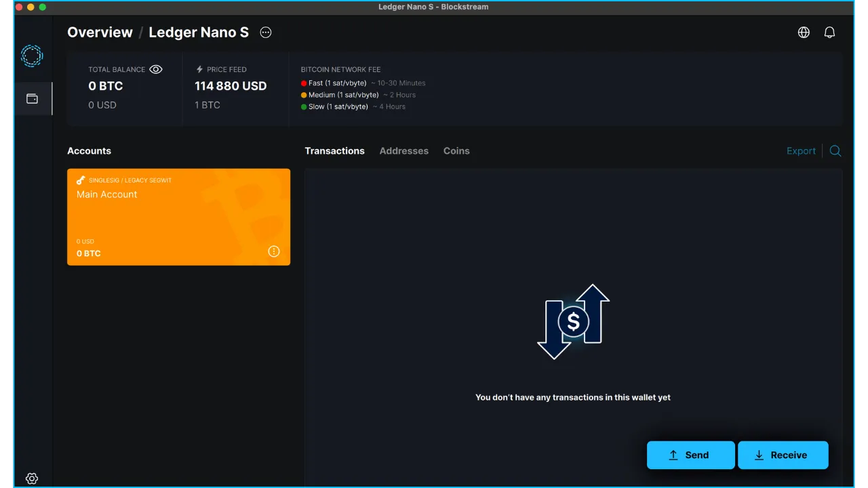Click the Blockstream logo in sidebar
The image size is (868, 488).
pyautogui.click(x=32, y=56)
